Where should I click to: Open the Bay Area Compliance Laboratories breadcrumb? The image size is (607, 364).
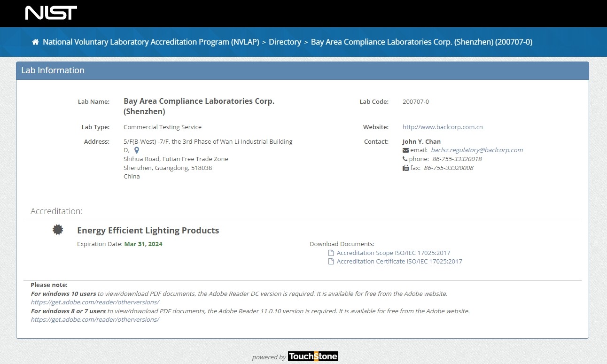coord(421,42)
